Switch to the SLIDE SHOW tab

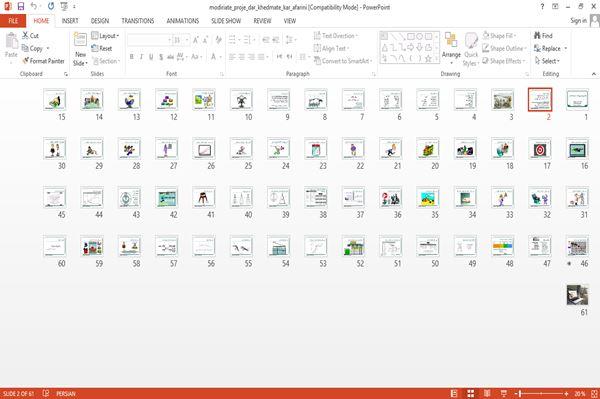(x=226, y=21)
